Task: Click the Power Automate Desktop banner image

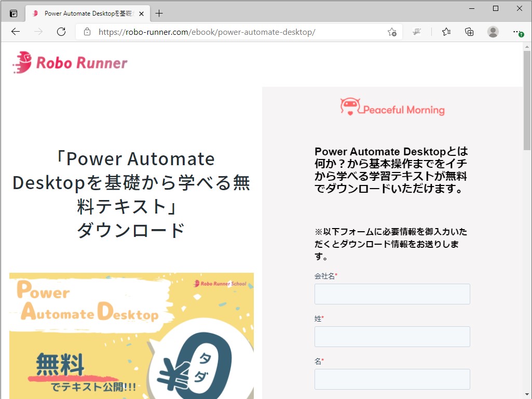Action: pos(131,335)
